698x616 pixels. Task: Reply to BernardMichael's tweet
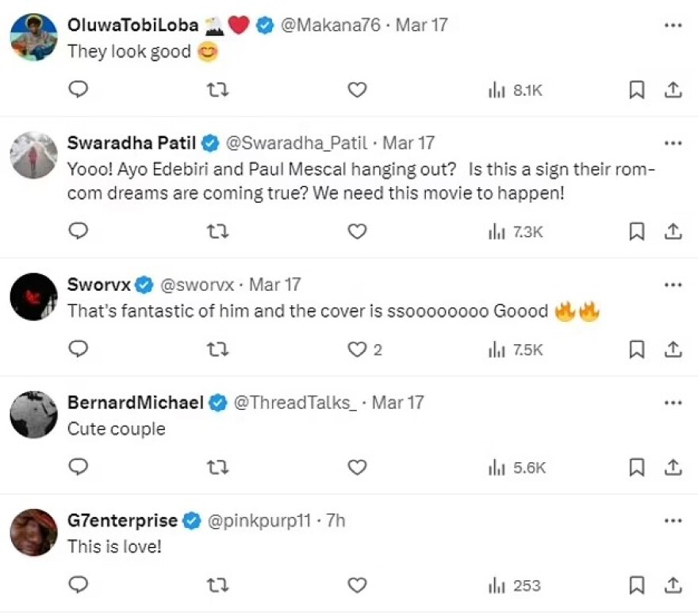78,468
